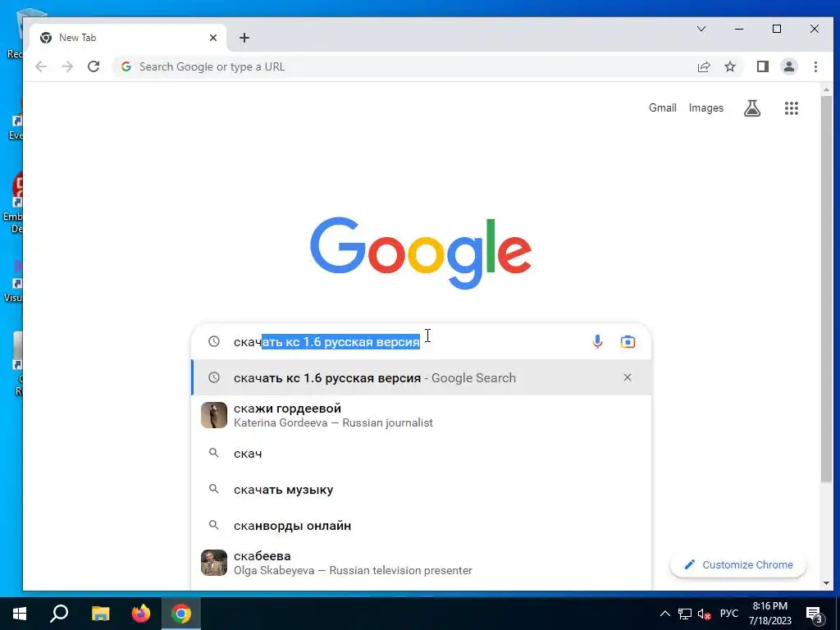Click the Katerina Gordeeva thumbnail
The height and width of the screenshot is (630, 840).
(214, 415)
